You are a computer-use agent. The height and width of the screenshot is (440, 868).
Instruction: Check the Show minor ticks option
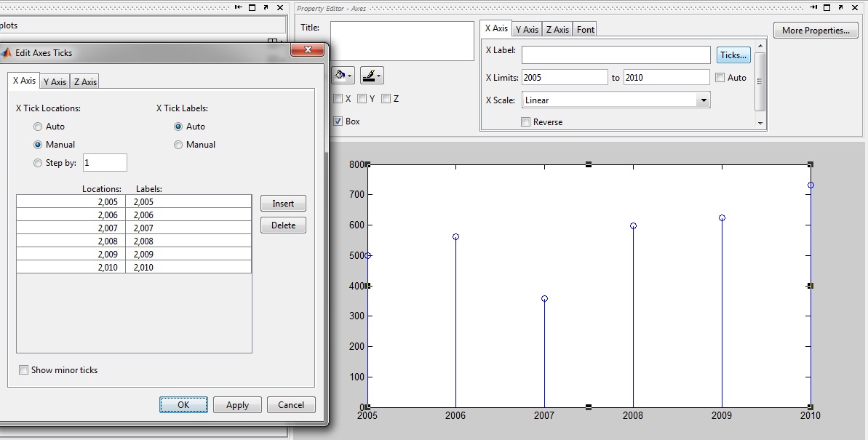(x=23, y=369)
